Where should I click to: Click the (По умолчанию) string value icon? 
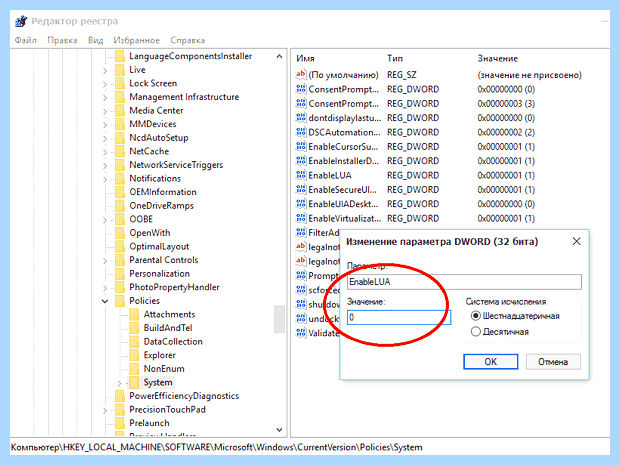(301, 74)
